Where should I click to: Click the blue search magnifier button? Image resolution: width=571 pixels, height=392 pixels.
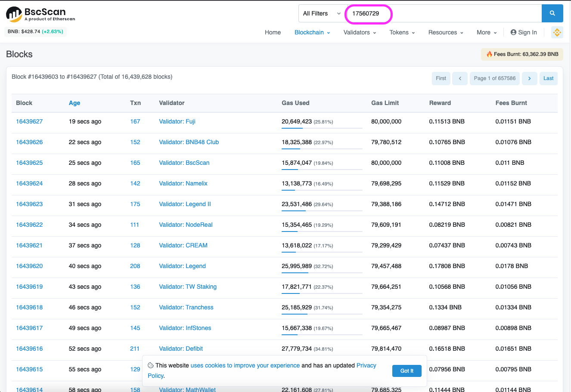552,13
